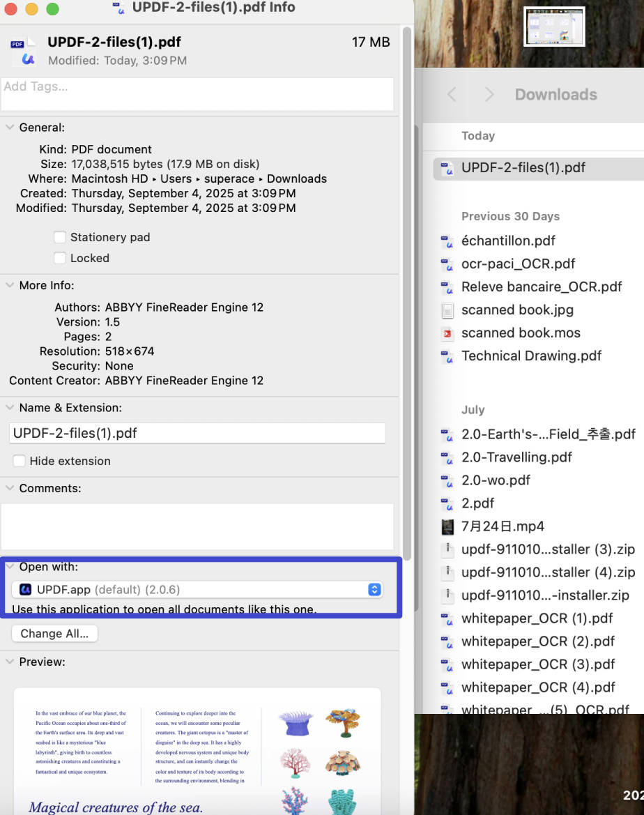Click the whitepaper_OCR (4).pdf icon

pyautogui.click(x=447, y=687)
